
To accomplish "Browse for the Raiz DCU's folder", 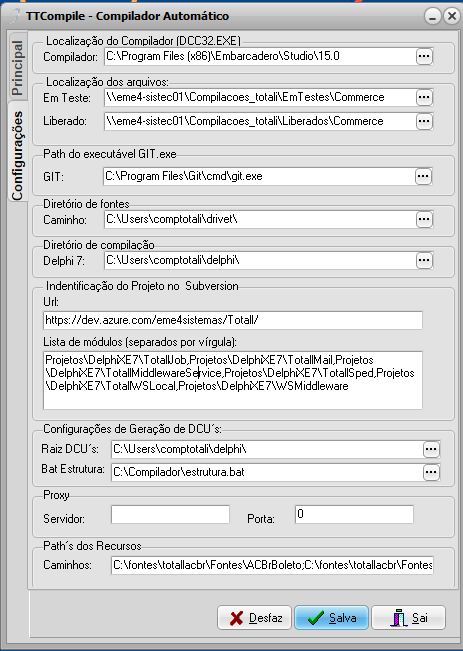I will click(431, 449).
